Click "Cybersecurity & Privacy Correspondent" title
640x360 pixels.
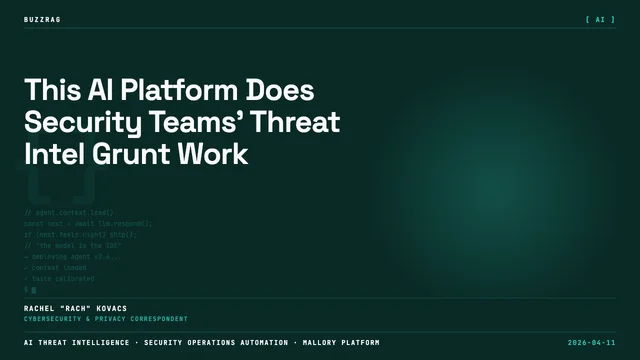pos(106,319)
